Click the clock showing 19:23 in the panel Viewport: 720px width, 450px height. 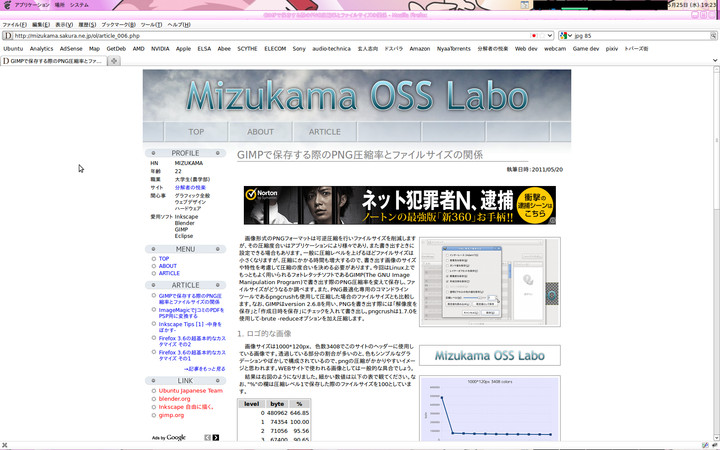coord(692,5)
